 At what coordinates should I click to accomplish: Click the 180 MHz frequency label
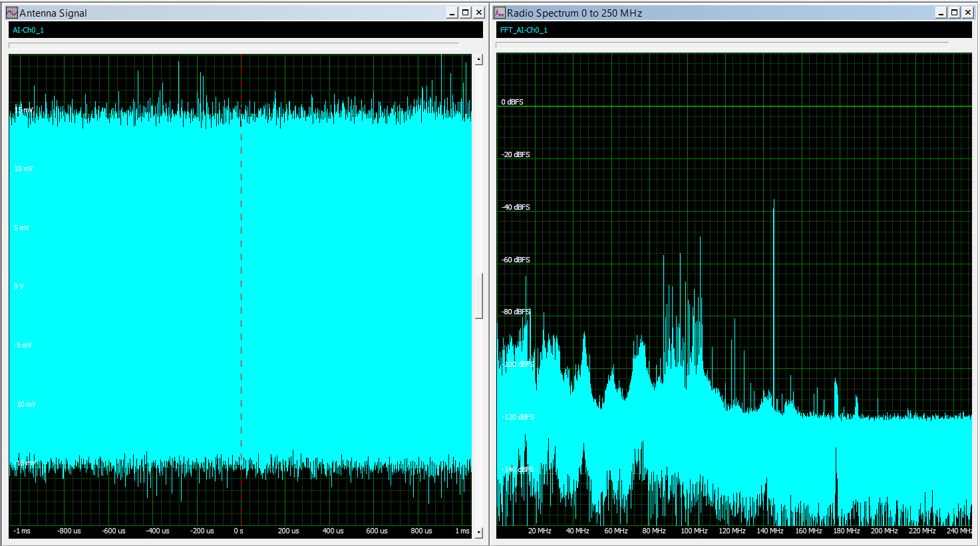(x=846, y=531)
